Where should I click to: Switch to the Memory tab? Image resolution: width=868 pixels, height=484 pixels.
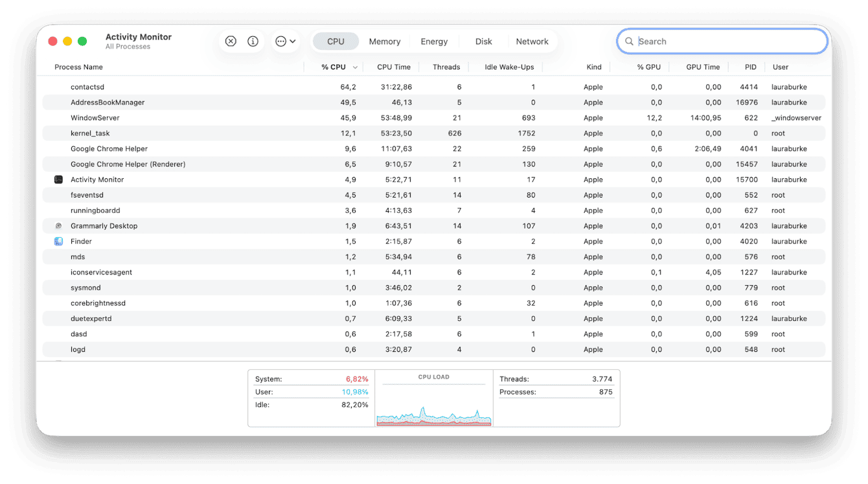point(384,41)
